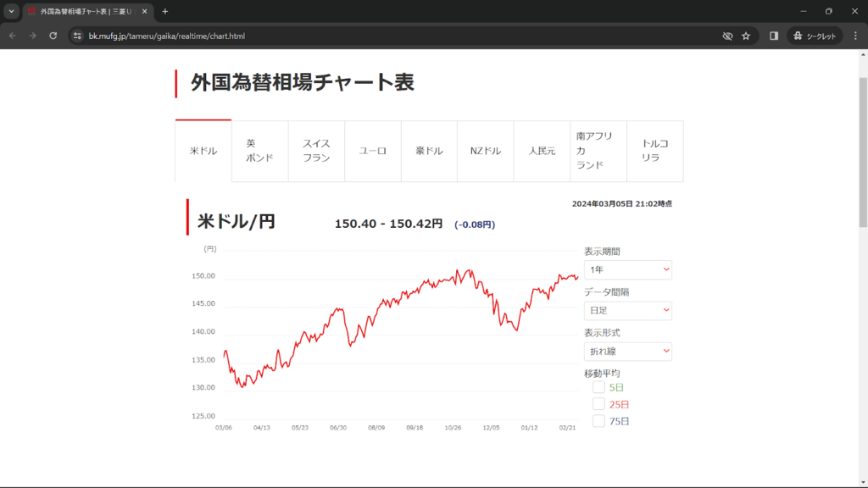Open the 表示形式 dropdown showing 折れ線
This screenshot has width=868, height=488.
click(x=627, y=352)
